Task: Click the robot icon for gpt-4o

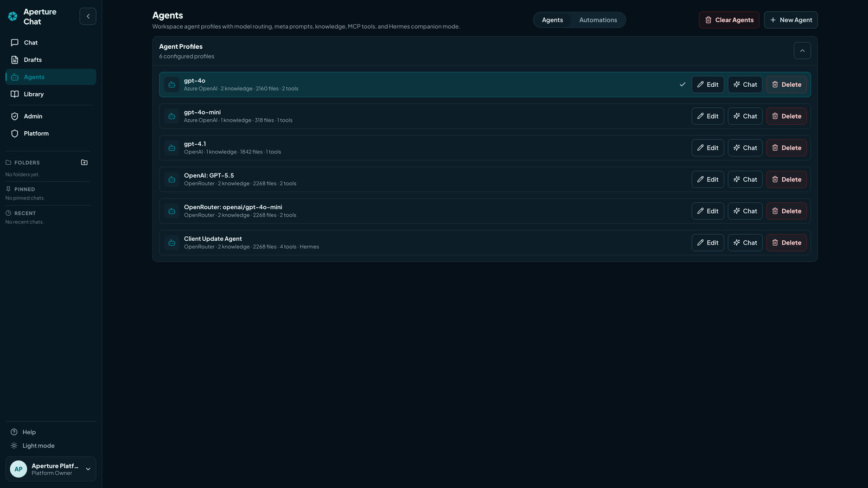Action: (x=172, y=85)
